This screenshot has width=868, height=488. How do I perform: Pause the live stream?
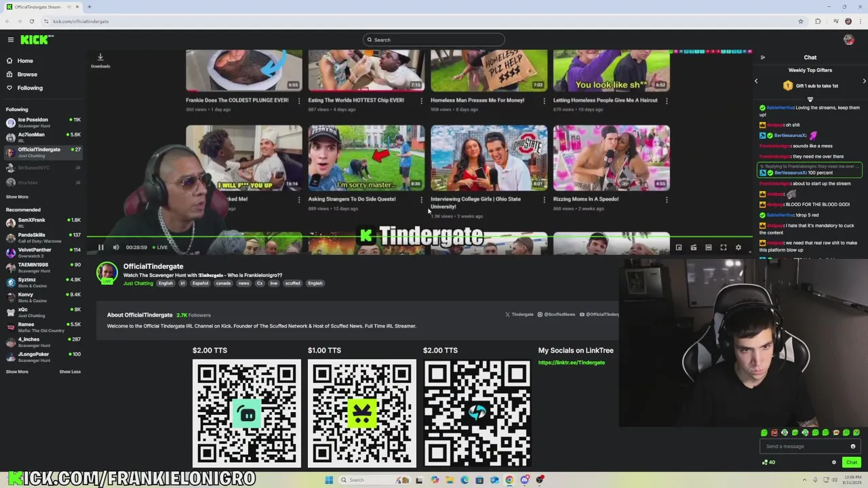click(x=101, y=247)
